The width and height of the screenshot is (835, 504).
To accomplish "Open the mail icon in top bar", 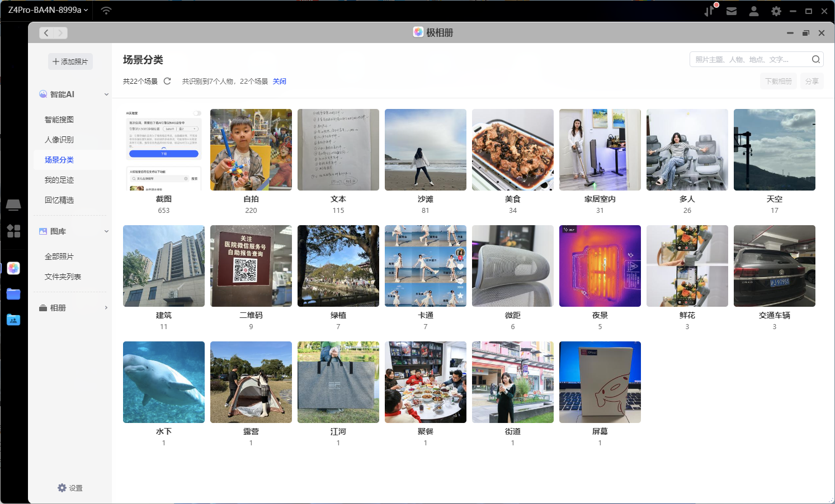I will click(x=732, y=11).
